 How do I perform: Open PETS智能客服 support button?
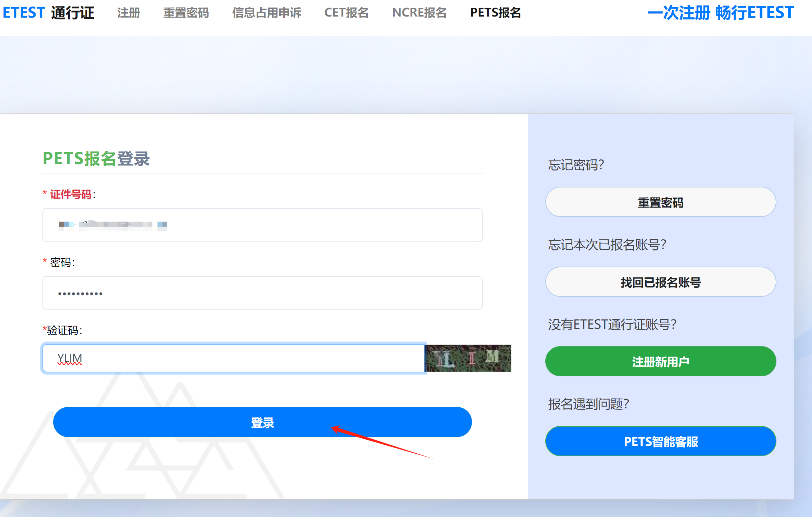(660, 441)
